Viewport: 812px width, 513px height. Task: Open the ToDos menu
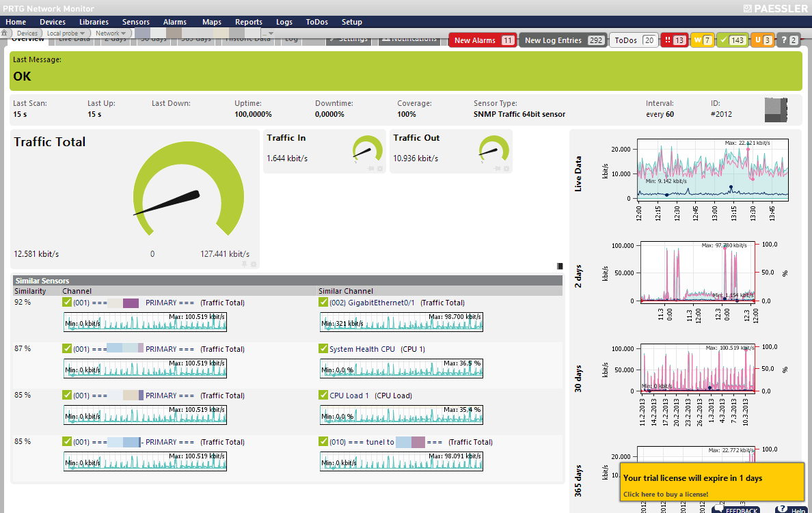pyautogui.click(x=316, y=22)
